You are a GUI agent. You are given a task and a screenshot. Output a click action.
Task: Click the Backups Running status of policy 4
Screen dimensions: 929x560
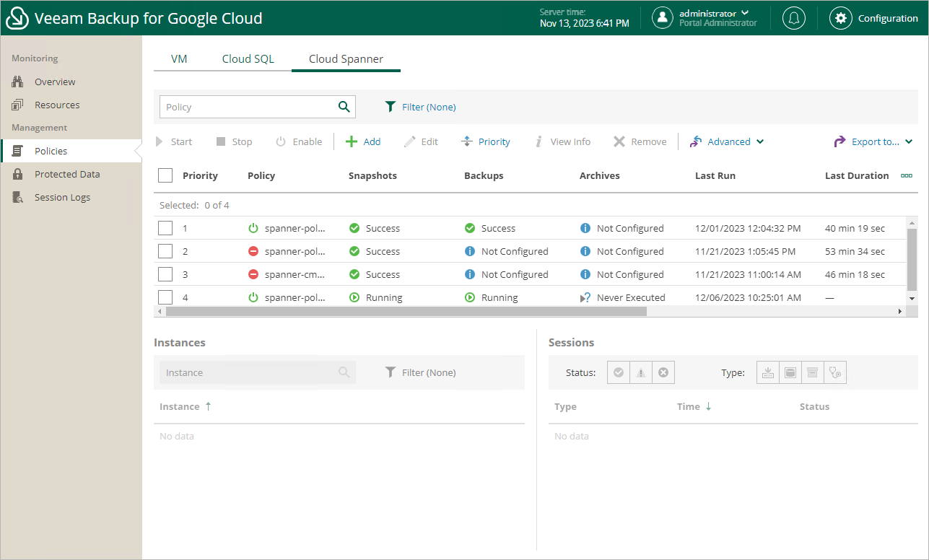(x=499, y=297)
